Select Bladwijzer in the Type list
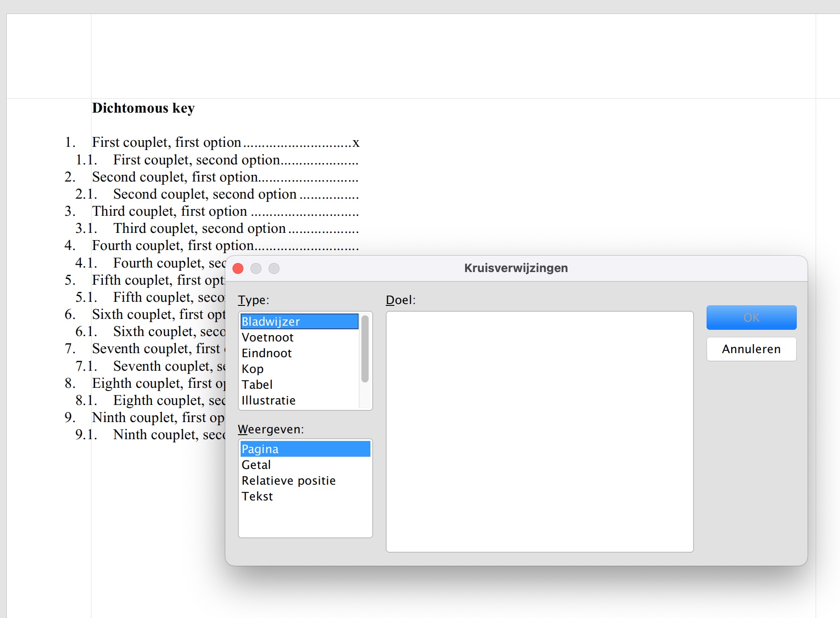Viewport: 840px width, 618px height. coord(299,322)
